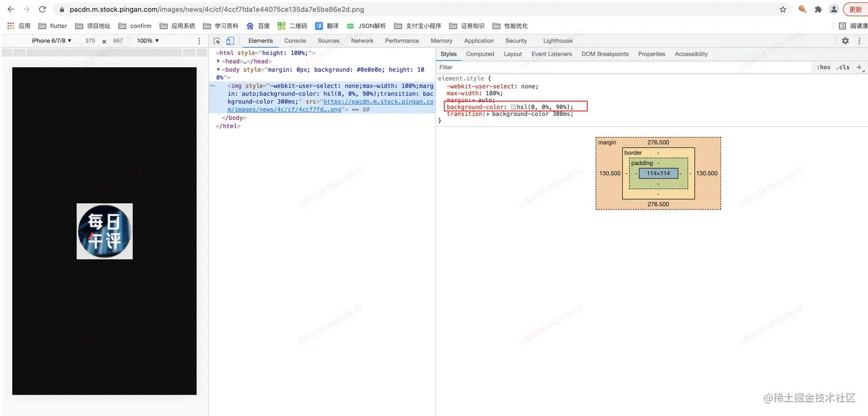Open the 翻译 bookmark

pos(327,26)
